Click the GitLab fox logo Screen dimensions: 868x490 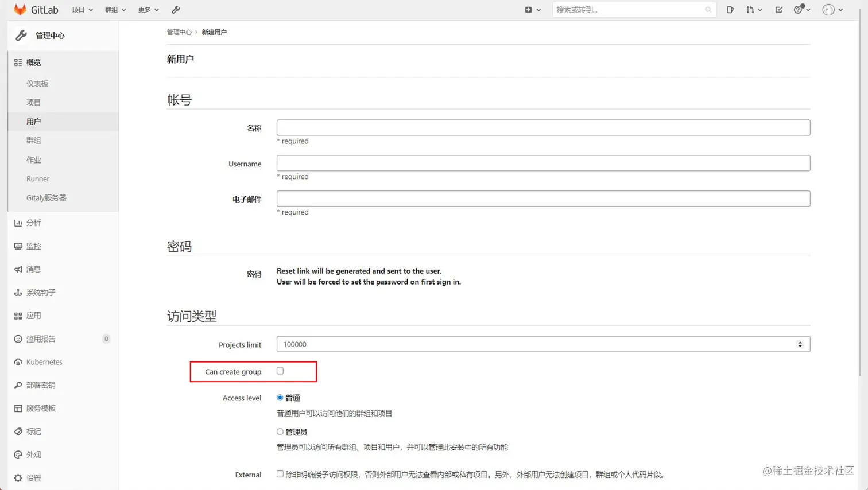click(x=20, y=10)
